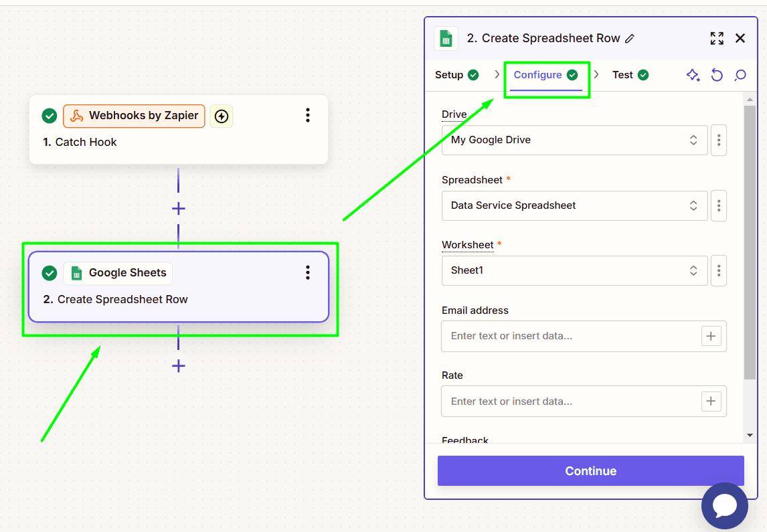Click the lightning bolt instant trigger icon

coord(222,116)
